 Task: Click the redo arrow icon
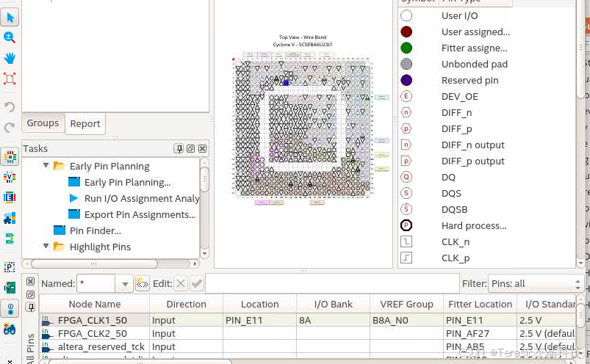10,128
